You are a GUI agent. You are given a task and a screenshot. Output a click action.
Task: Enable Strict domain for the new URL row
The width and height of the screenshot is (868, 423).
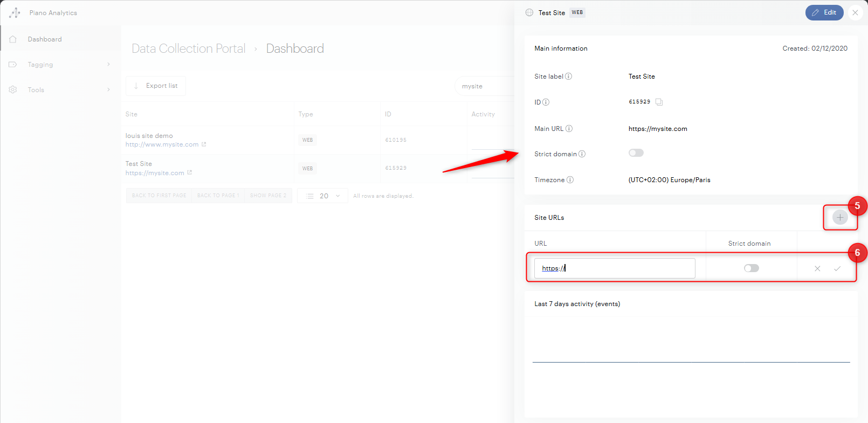(x=751, y=268)
